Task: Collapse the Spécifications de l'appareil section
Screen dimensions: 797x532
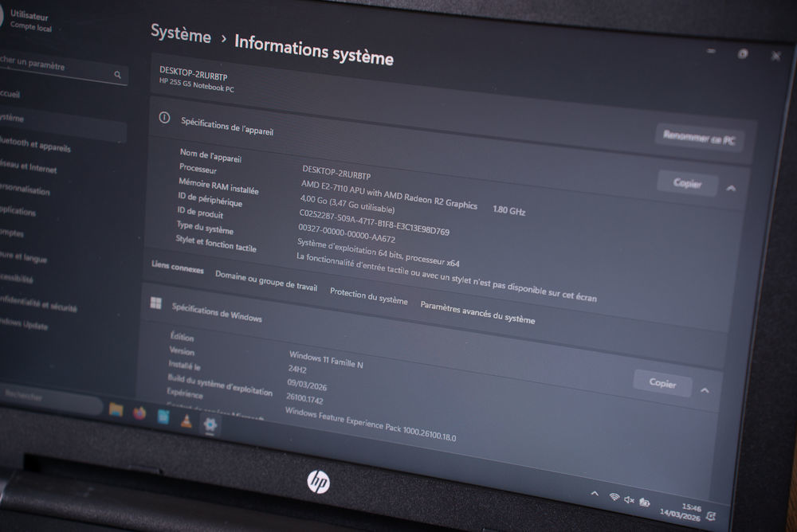Action: point(731,189)
